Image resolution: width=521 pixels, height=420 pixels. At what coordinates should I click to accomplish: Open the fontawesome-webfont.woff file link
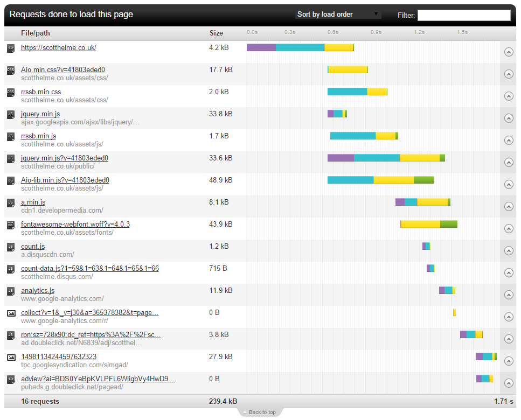click(75, 224)
